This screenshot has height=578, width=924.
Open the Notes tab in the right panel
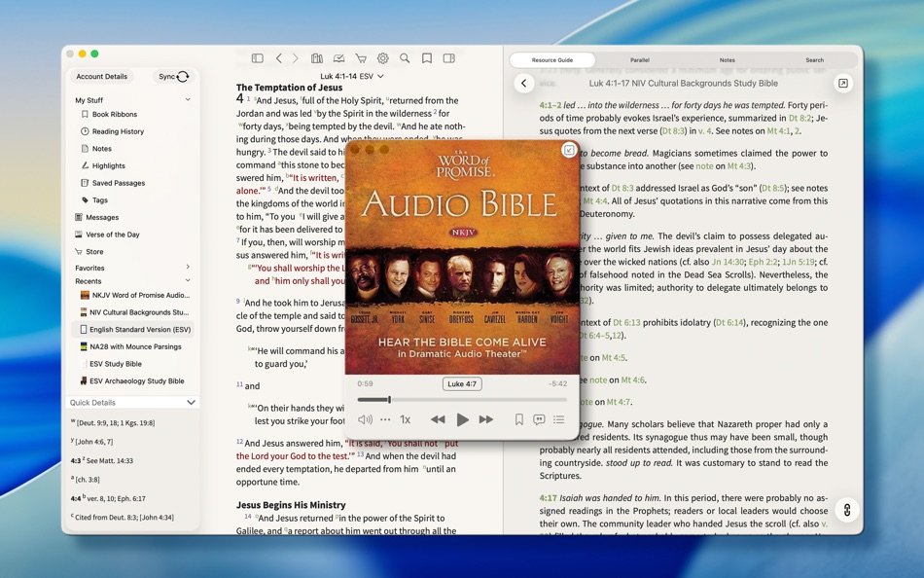click(x=727, y=58)
